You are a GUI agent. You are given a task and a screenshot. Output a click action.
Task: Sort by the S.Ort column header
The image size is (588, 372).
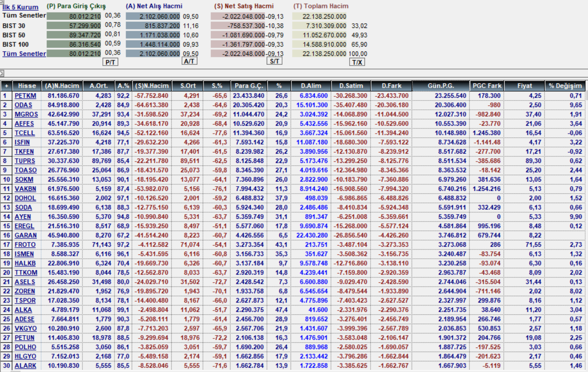coord(187,86)
